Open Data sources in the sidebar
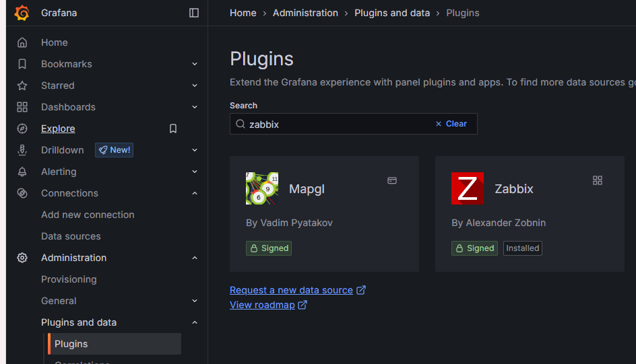636x364 pixels. point(71,236)
